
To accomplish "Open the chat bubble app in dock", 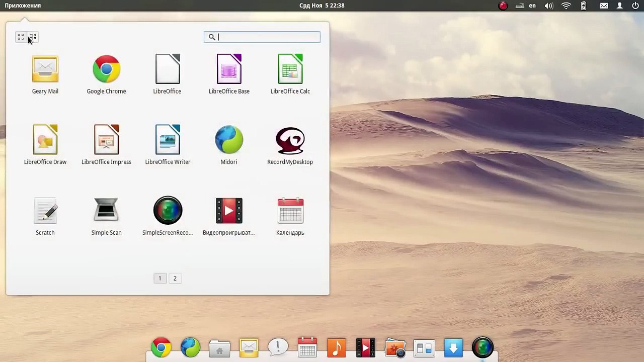I will point(278,347).
